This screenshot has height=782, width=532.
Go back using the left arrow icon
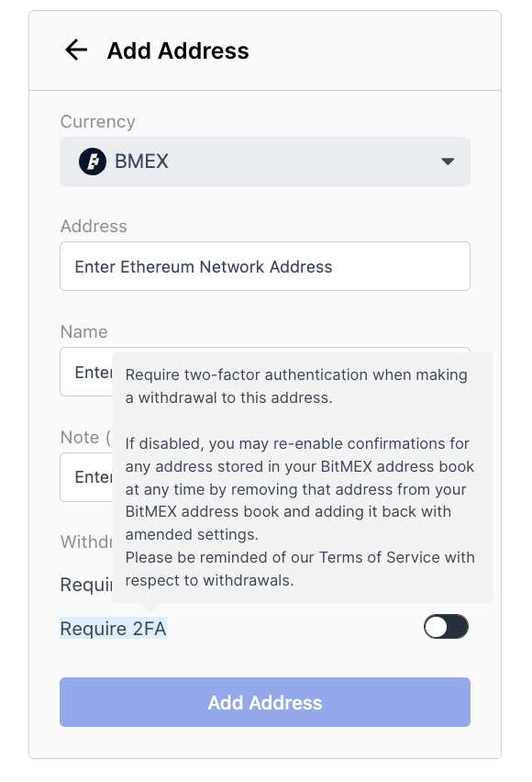76,50
